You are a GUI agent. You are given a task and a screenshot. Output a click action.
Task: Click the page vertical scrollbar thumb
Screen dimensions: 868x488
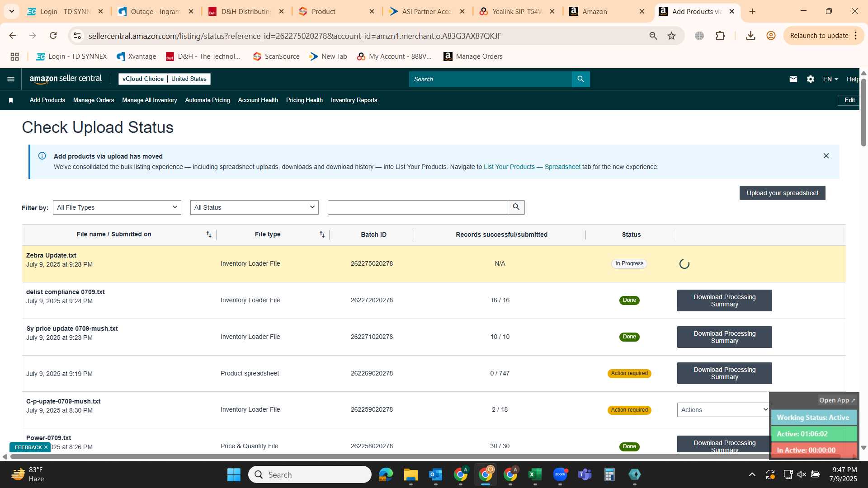tap(863, 112)
